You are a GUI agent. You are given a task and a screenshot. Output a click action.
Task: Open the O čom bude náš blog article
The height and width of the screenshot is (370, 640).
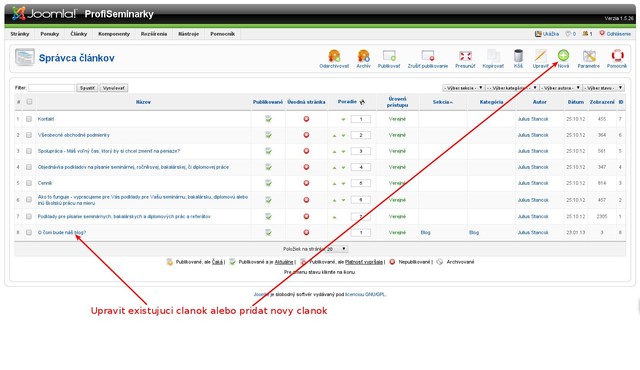62,233
